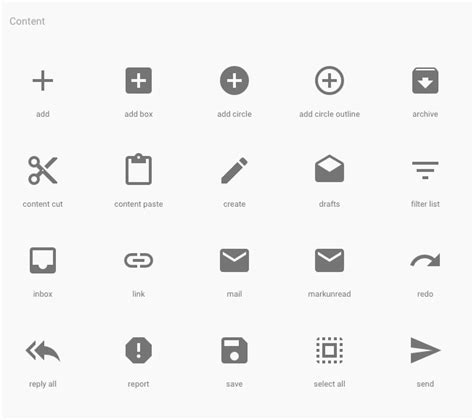Click the 'create' label text
Image resolution: width=474 pixels, height=420 pixels.
point(234,204)
